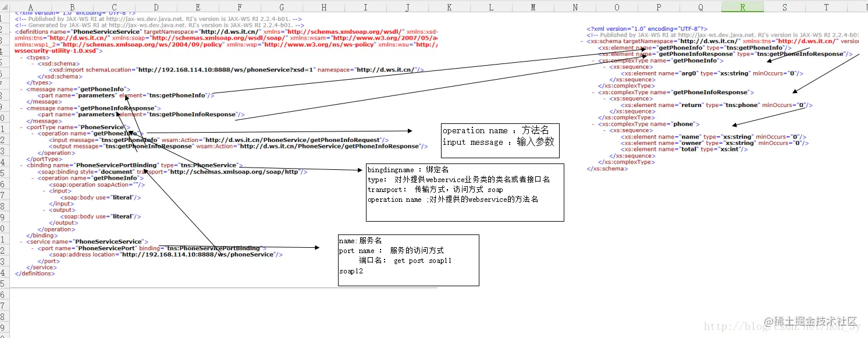Select column I header
The image size is (868, 338).
(365, 6)
